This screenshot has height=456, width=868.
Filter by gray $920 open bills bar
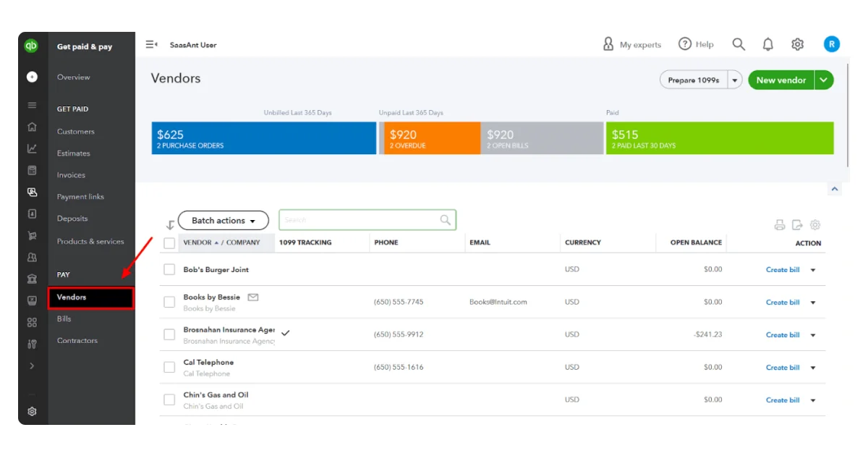coord(542,138)
